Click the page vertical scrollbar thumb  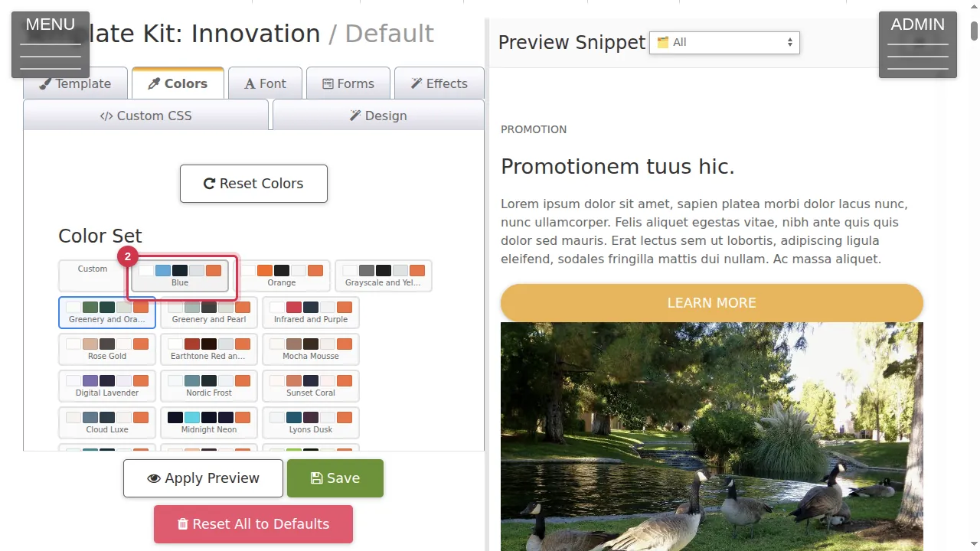tap(975, 31)
